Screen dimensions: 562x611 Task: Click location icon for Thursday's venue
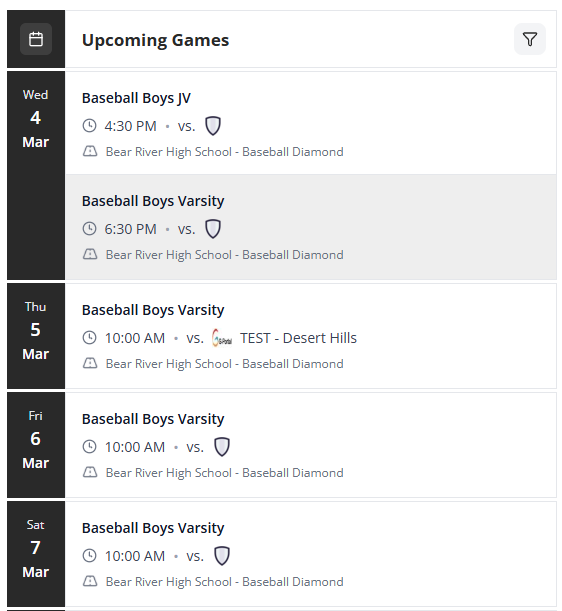[x=90, y=364]
